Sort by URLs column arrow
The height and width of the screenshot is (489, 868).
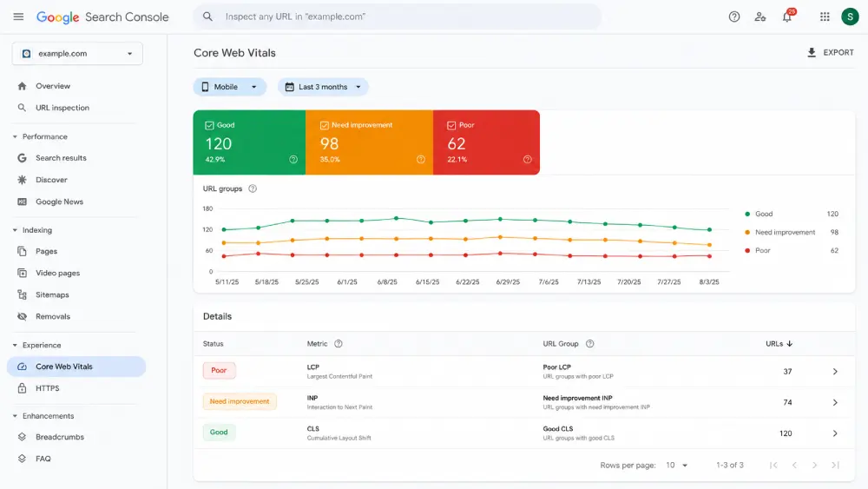(789, 344)
